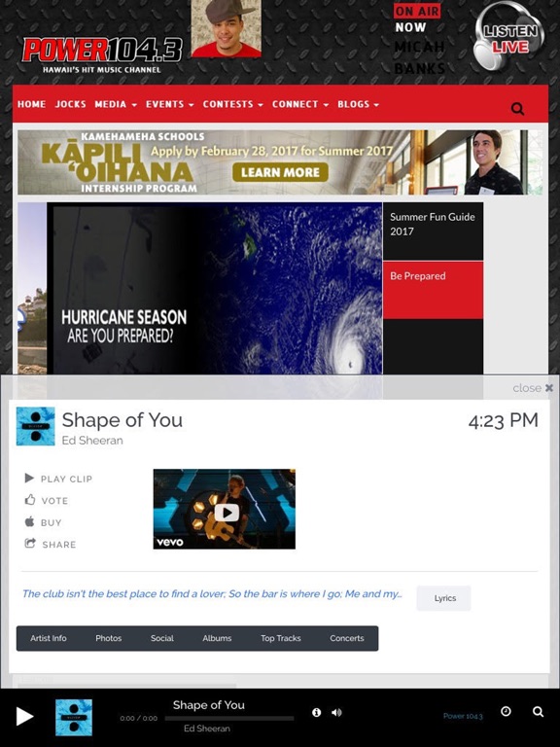The image size is (560, 747).
Task: Expand the Contests dropdown menu
Action: tap(233, 104)
